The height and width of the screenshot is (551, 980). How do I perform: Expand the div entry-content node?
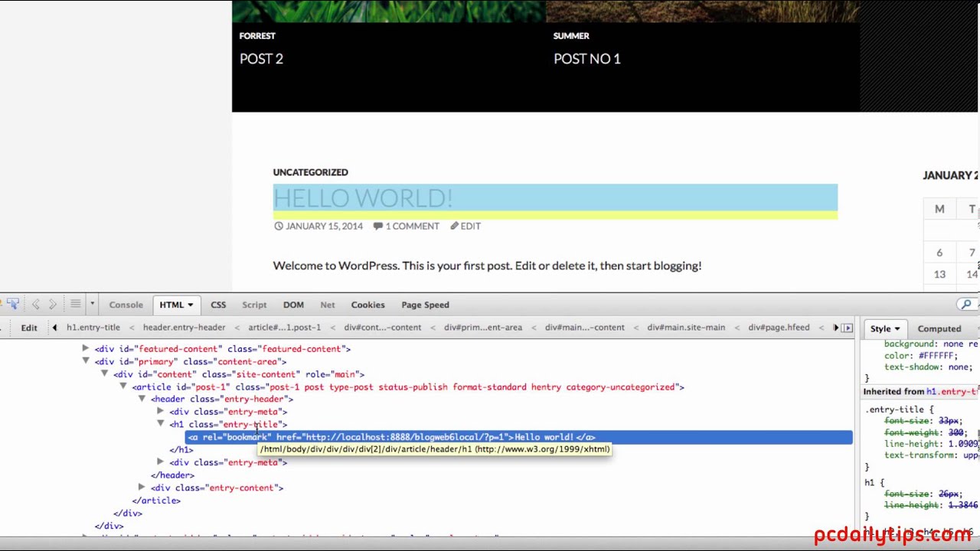pyautogui.click(x=142, y=487)
